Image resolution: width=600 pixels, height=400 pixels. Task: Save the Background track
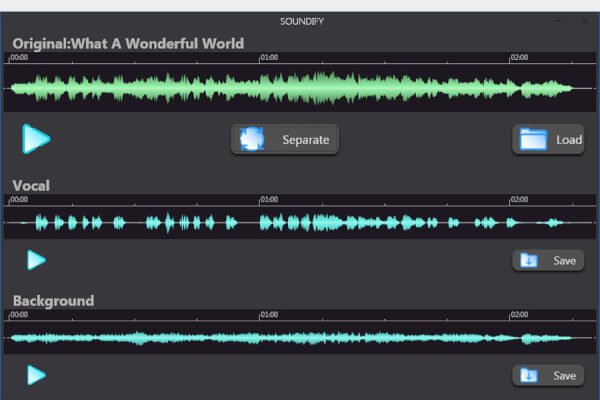click(x=548, y=376)
